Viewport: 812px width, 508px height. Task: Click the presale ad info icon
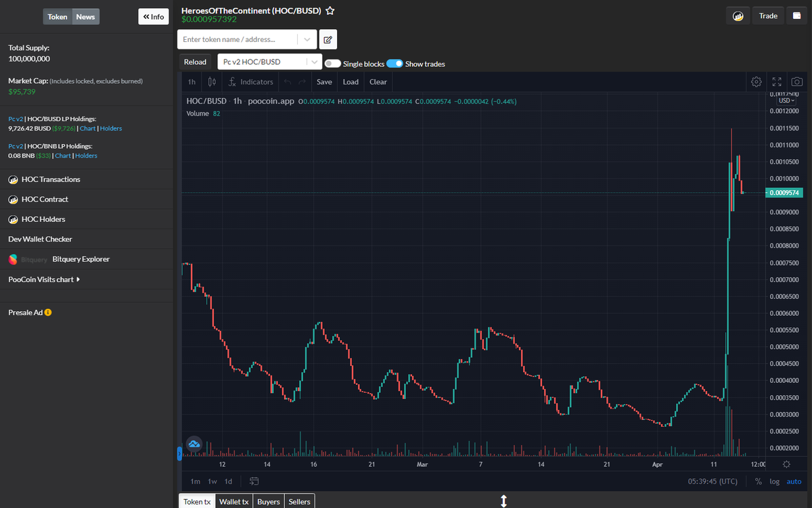(48, 313)
